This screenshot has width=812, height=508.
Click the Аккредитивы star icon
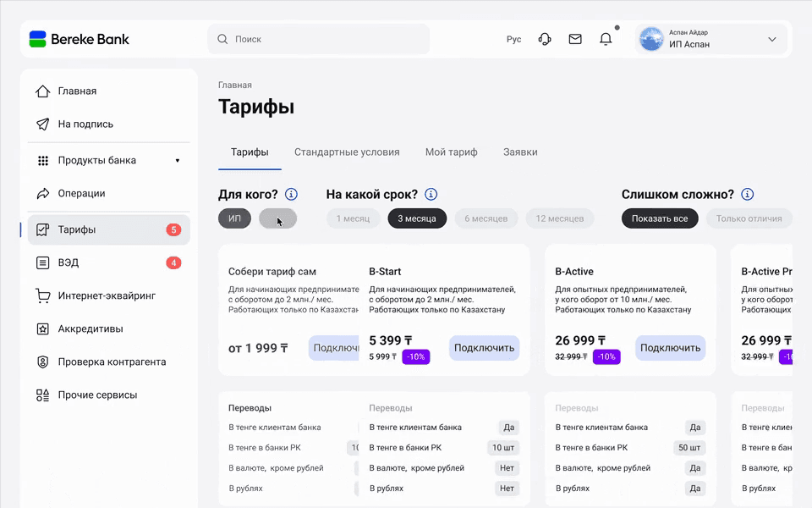pos(43,329)
